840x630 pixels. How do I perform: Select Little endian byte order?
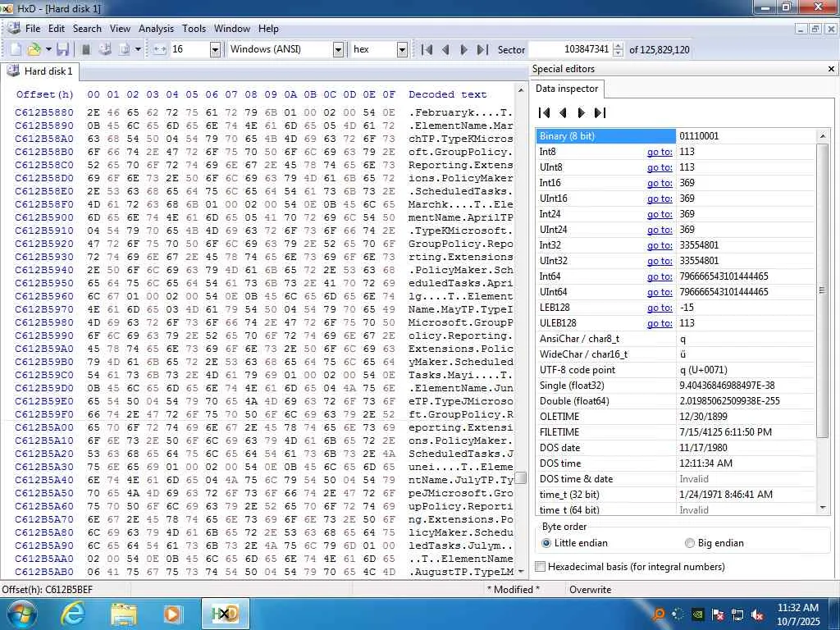tap(546, 543)
